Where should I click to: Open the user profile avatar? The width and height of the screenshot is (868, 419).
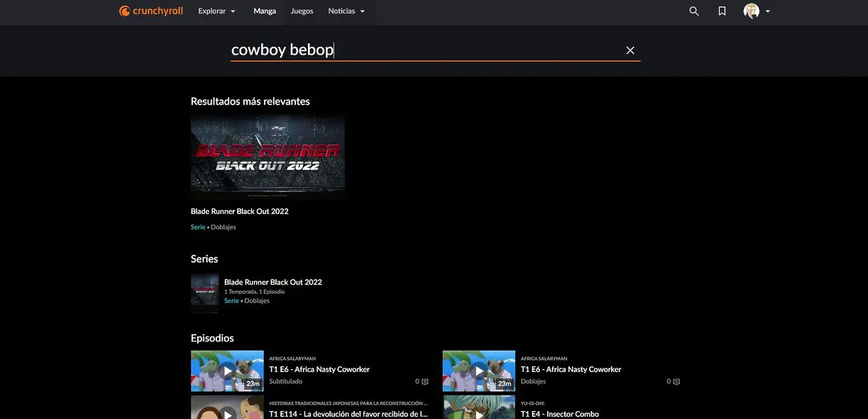tap(751, 11)
